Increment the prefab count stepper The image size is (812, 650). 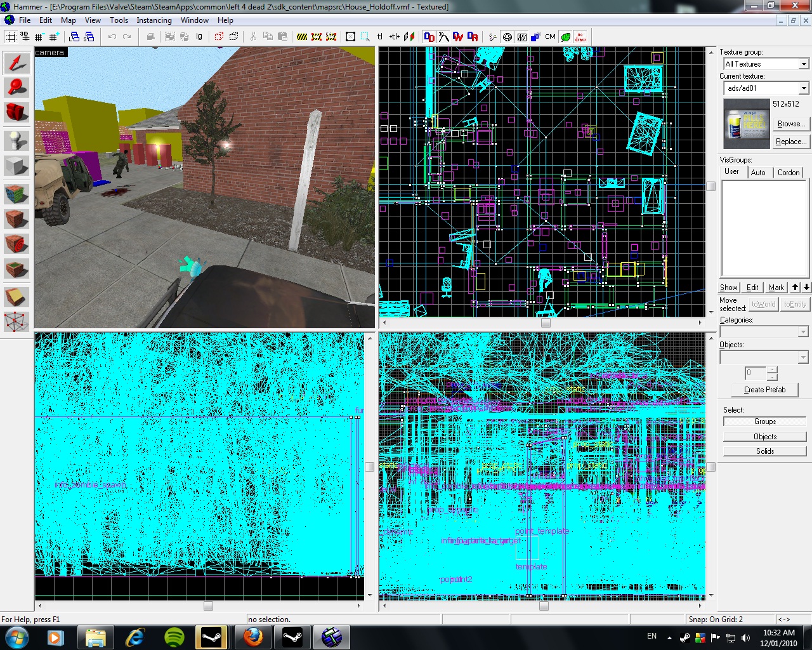pyautogui.click(x=772, y=369)
